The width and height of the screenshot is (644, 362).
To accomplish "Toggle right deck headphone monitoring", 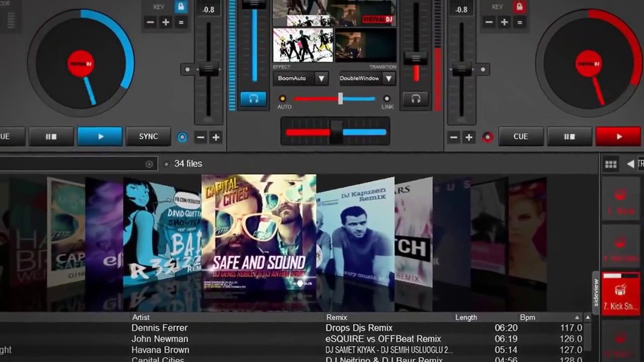I will point(416,99).
